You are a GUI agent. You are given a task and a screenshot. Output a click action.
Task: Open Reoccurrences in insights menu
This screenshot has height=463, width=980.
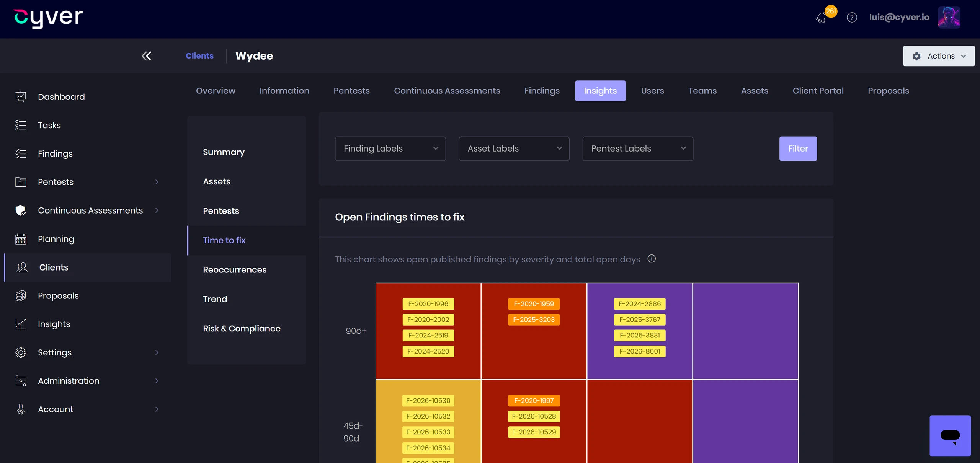[235, 270]
